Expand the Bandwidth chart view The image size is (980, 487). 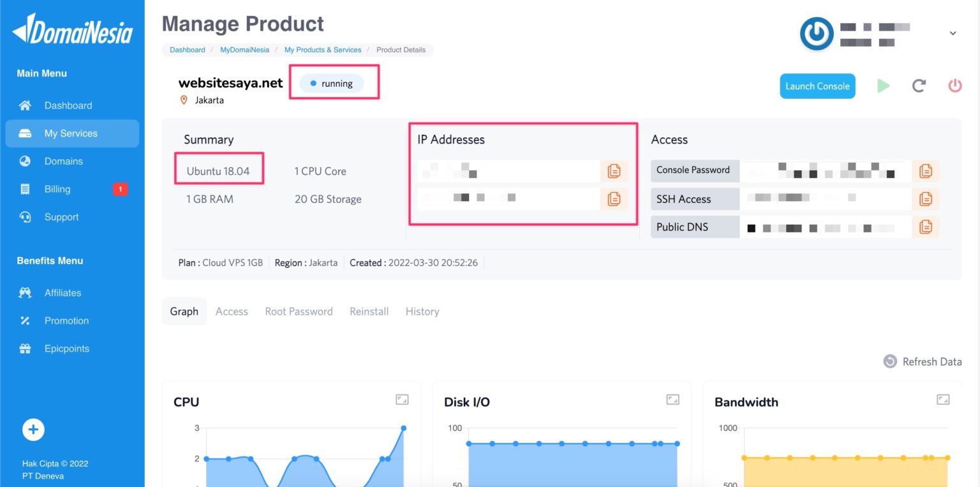pyautogui.click(x=943, y=399)
